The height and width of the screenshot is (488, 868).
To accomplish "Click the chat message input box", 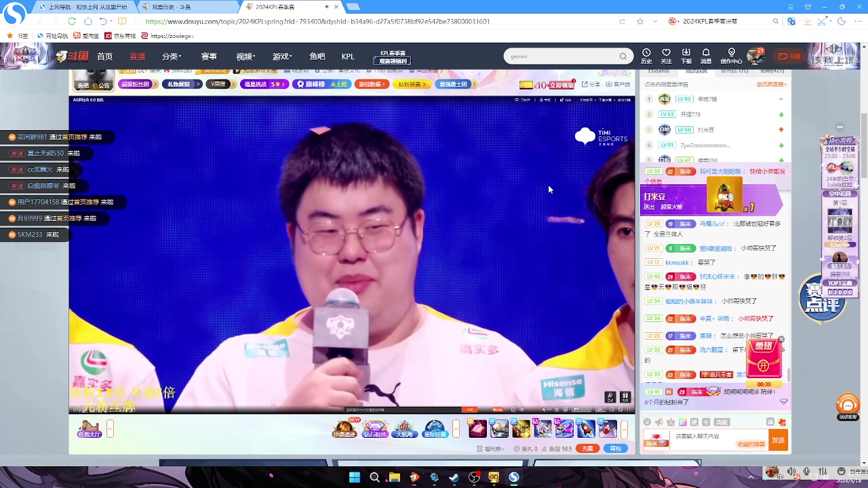I will click(x=719, y=441).
